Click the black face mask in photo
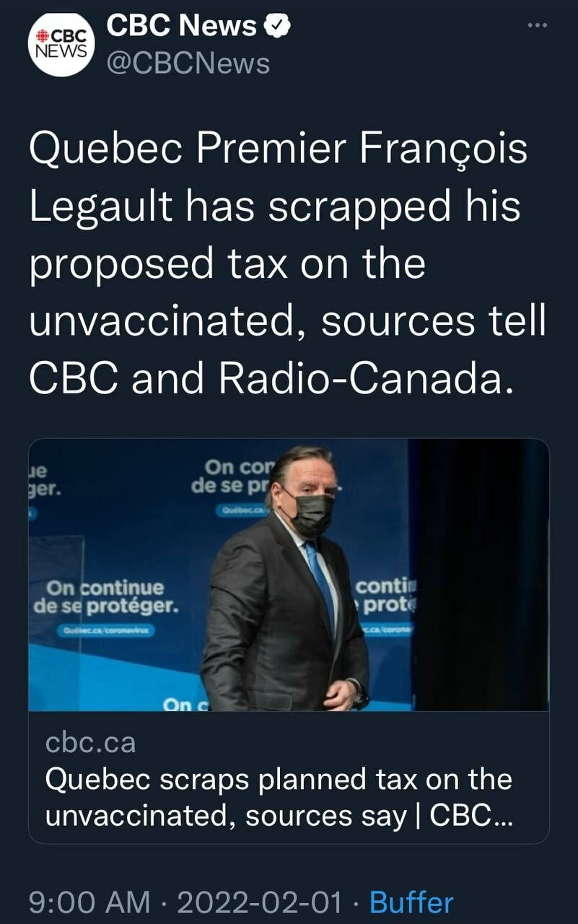The image size is (578, 924). (x=313, y=511)
